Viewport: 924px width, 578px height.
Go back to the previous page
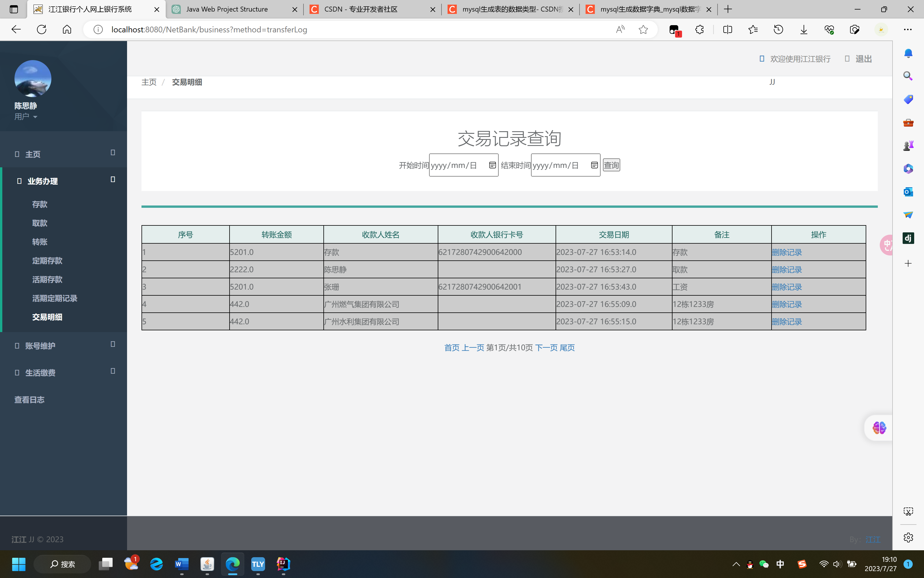click(x=16, y=29)
